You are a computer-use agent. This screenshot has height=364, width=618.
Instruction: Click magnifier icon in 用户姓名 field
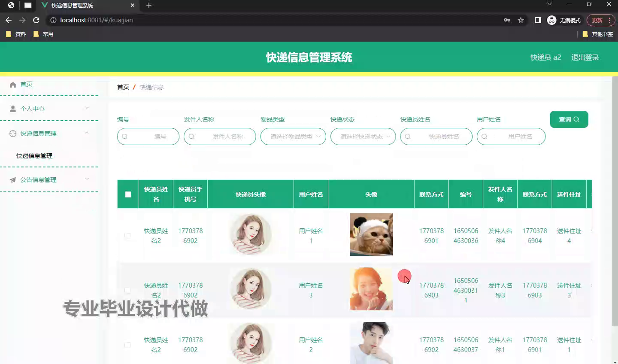[x=484, y=136]
